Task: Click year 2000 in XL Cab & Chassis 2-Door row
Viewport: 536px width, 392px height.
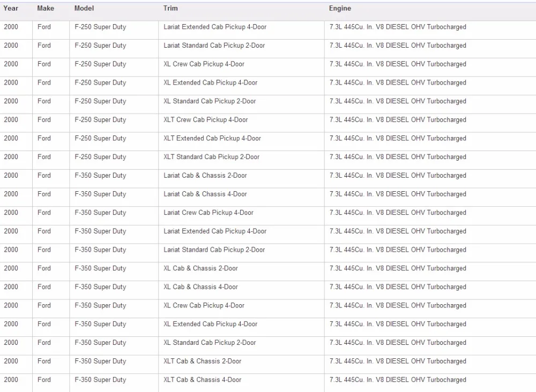Action: 11,268
